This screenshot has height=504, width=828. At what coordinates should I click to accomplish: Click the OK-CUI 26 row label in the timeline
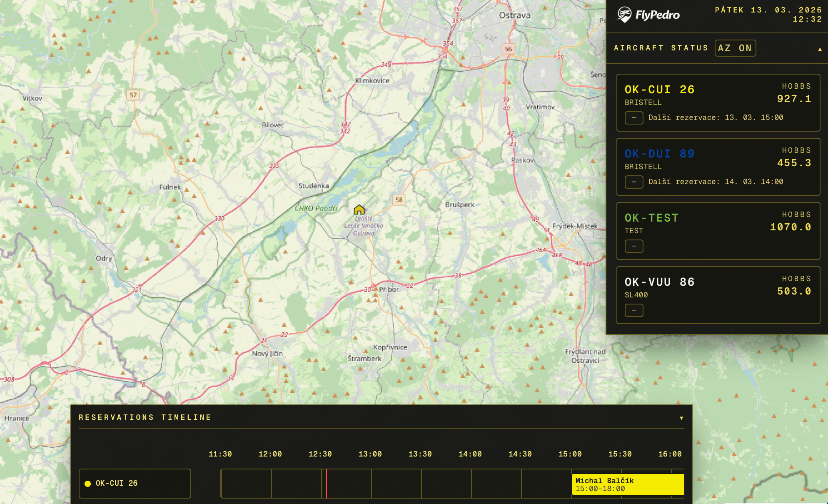118,483
